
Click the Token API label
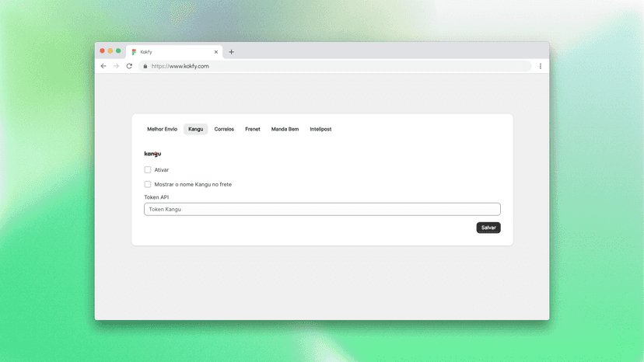coord(156,197)
